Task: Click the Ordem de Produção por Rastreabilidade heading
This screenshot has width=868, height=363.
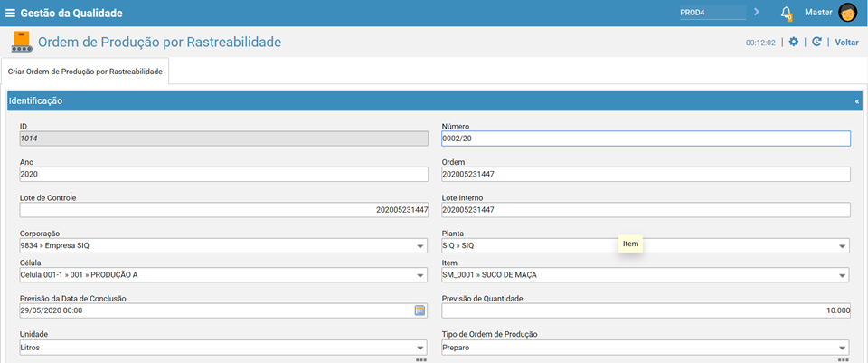Action: [159, 43]
